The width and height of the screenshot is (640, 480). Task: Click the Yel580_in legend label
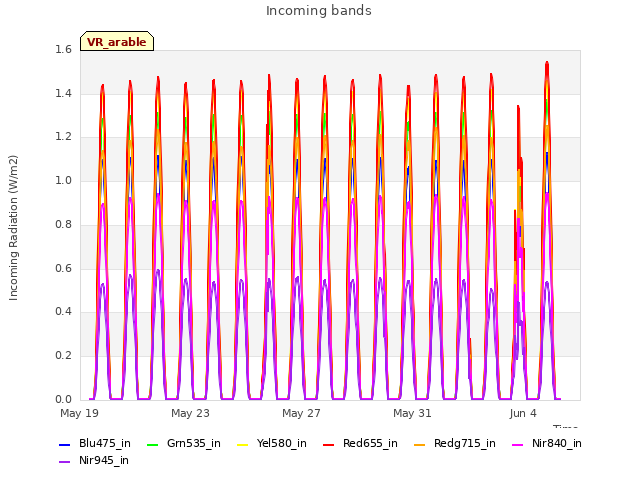282,443
